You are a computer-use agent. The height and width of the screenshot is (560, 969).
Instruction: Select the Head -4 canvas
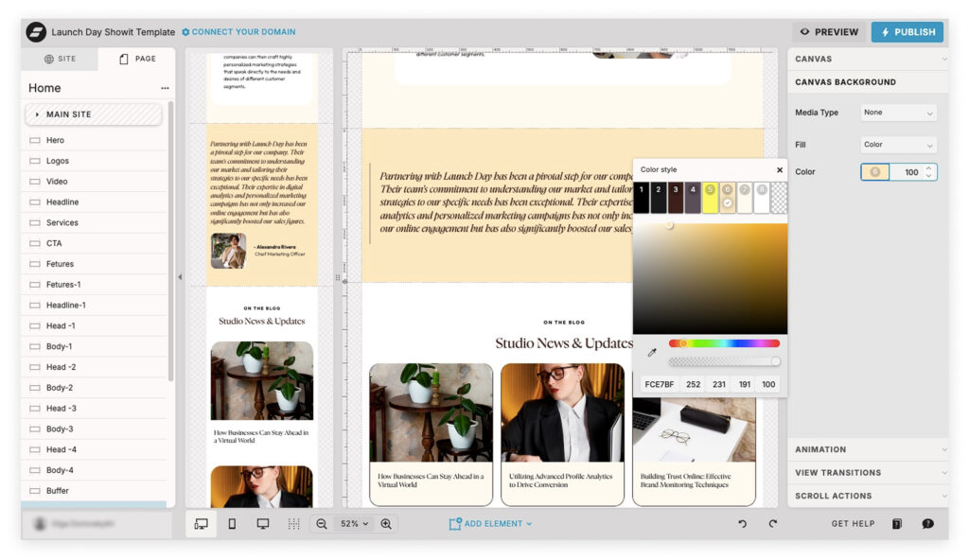pyautogui.click(x=96, y=449)
